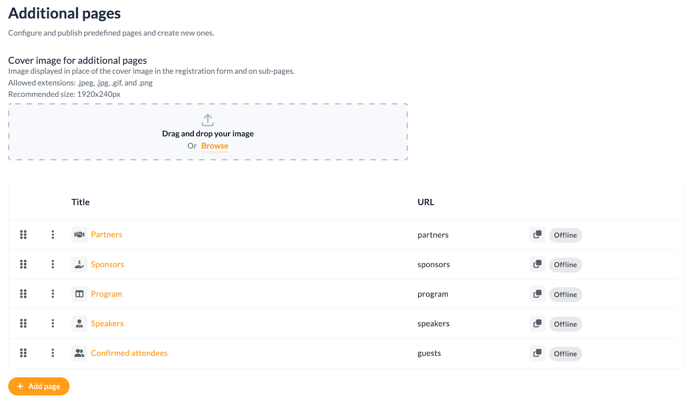Copy the partners page URL
The height and width of the screenshot is (404, 695).
point(537,235)
